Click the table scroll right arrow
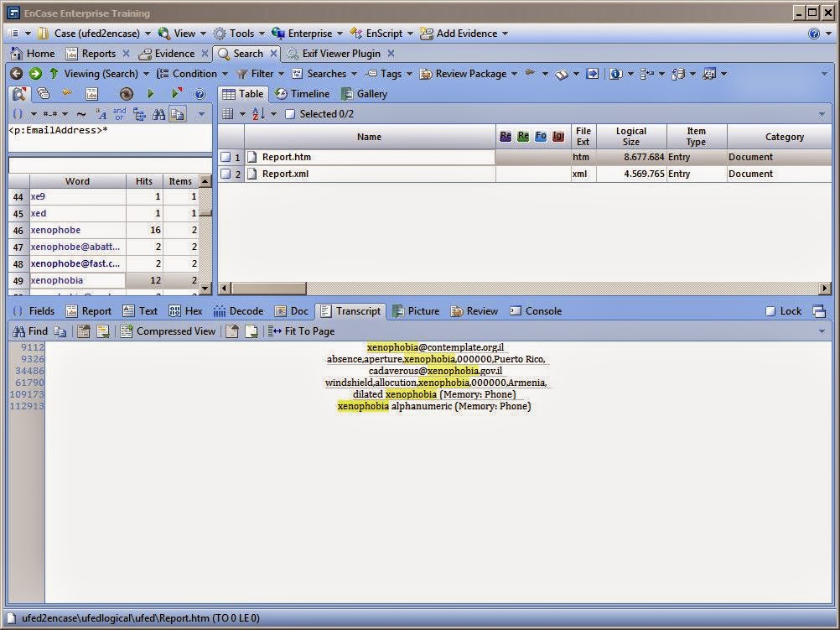Viewport: 840px width, 630px height. (x=825, y=289)
